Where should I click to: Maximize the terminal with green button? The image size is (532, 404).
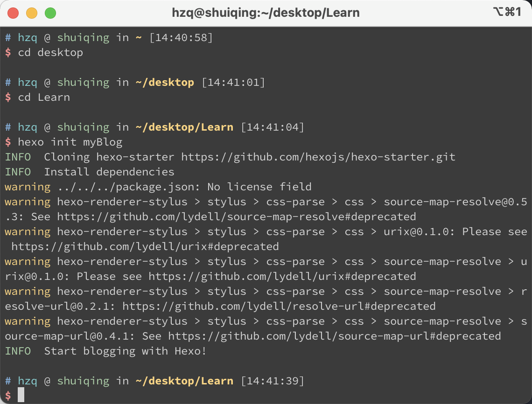click(50, 13)
